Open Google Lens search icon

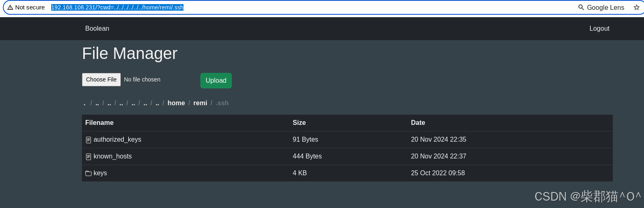point(581,7)
